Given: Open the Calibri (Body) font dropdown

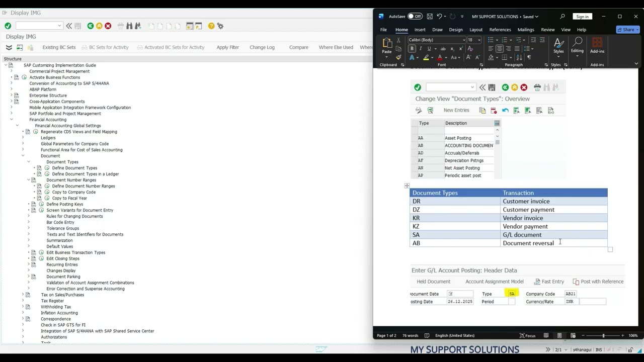Looking at the screenshot, I should (464, 40).
